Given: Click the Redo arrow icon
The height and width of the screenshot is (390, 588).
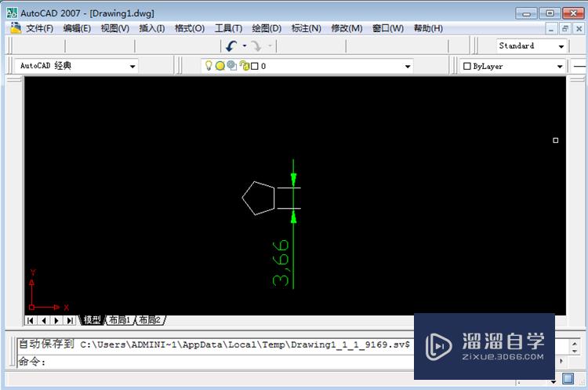Looking at the screenshot, I should (256, 46).
